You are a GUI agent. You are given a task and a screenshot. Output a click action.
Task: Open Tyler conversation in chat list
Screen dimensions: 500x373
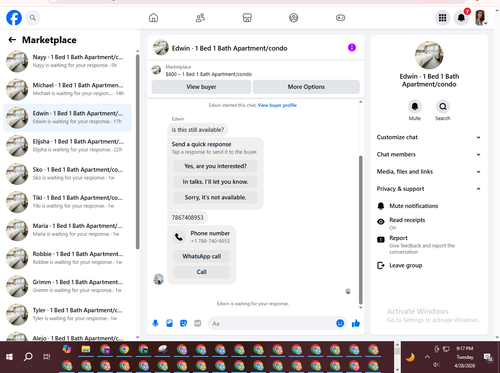click(68, 314)
